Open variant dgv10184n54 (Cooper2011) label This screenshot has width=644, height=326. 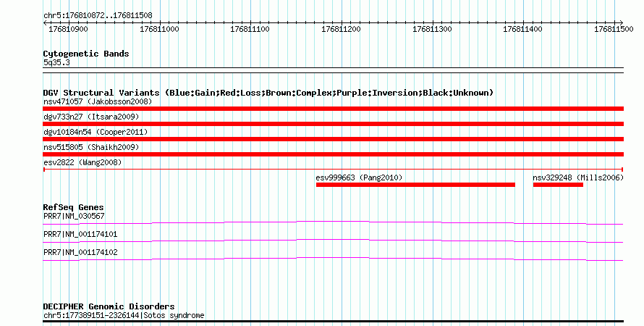coord(96,132)
